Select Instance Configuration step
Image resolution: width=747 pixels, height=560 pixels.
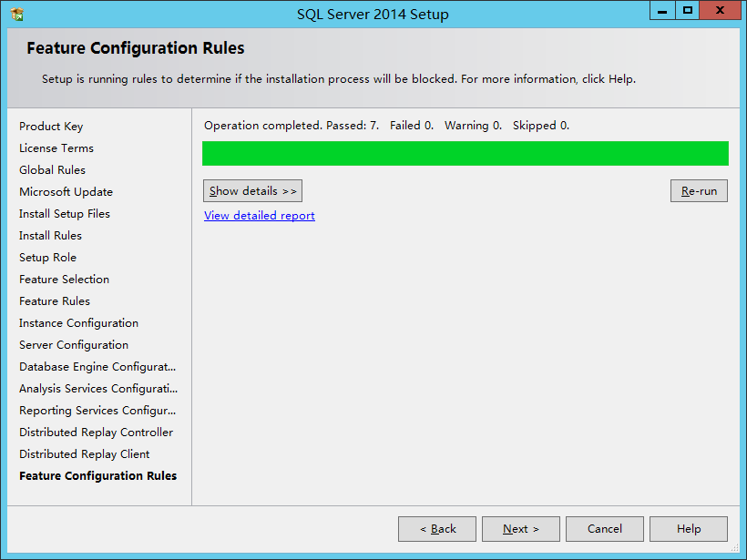(78, 323)
